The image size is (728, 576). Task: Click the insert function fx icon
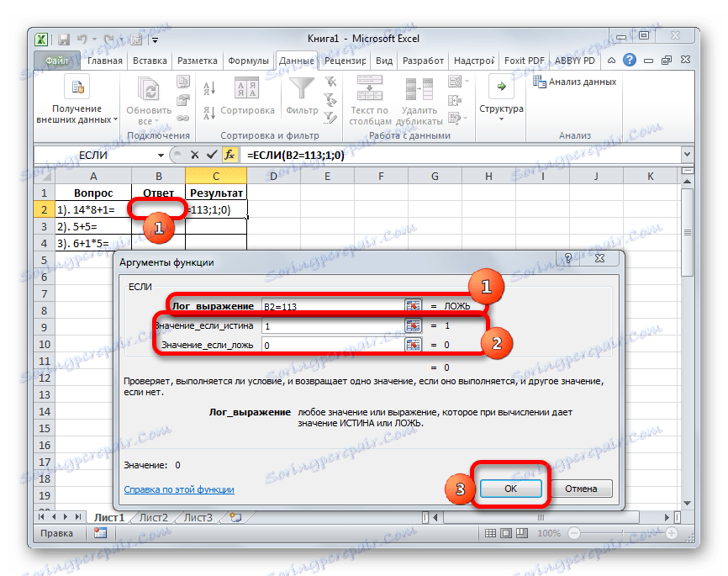(x=229, y=155)
